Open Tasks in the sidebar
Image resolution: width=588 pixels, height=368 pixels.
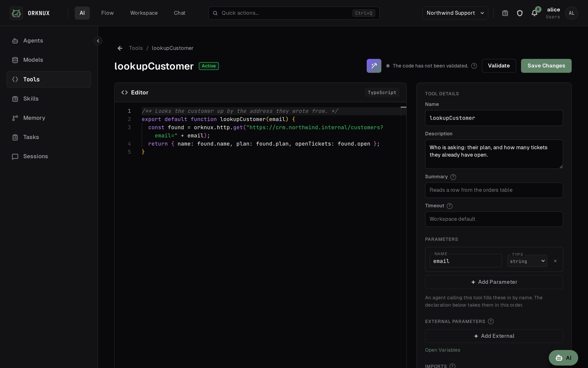pos(49,137)
